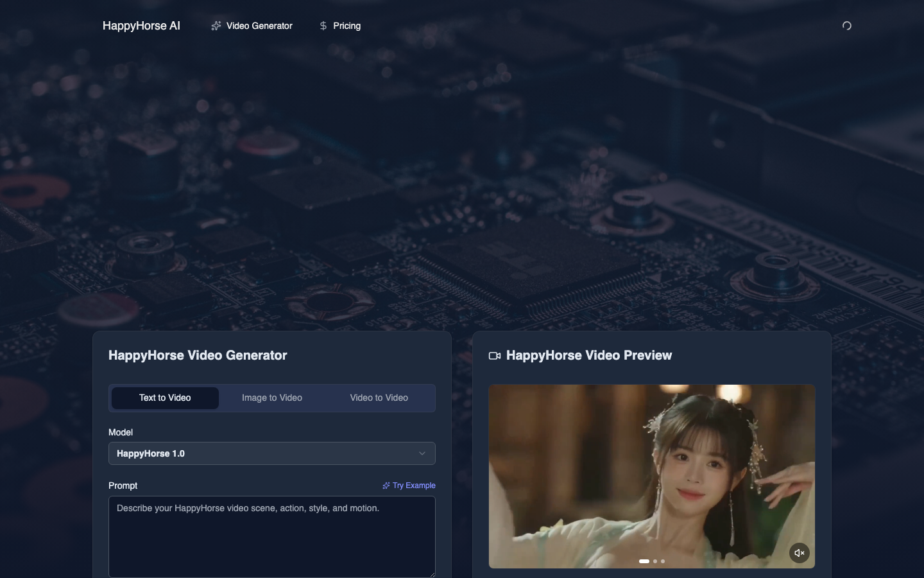Click the chevron arrow in Model selector
924x578 pixels.
tap(422, 453)
